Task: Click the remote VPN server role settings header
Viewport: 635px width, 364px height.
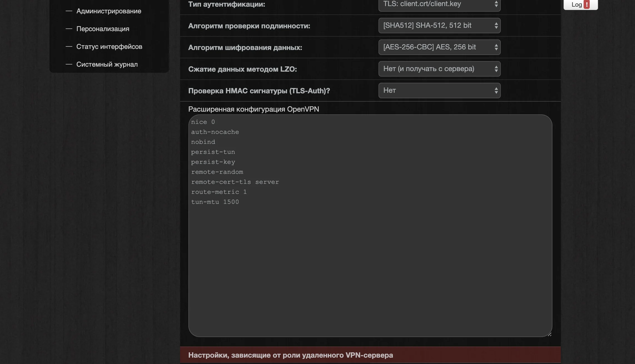Action: coord(290,355)
